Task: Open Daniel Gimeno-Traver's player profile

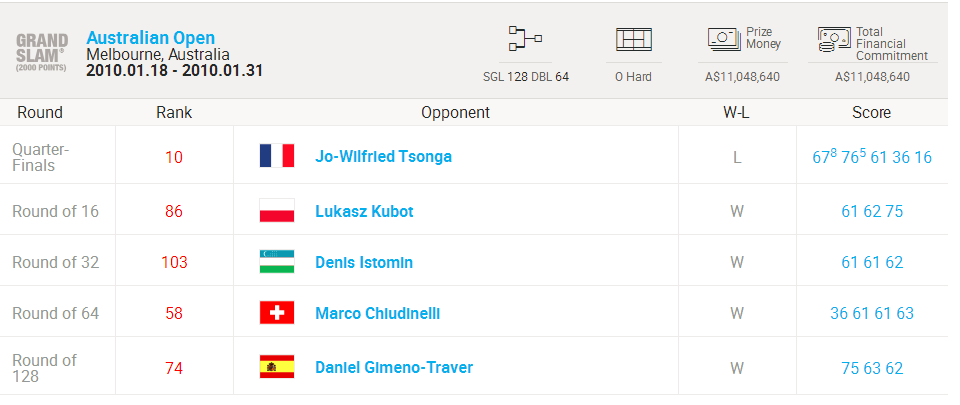Action: coord(394,368)
